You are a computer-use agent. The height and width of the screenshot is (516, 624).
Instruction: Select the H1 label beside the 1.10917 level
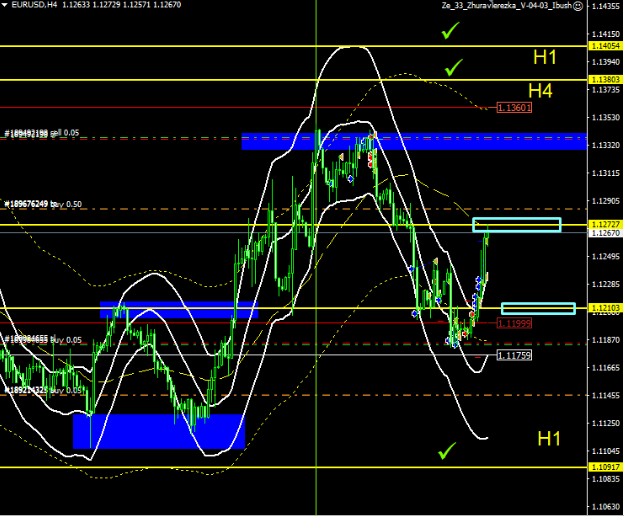click(x=549, y=438)
